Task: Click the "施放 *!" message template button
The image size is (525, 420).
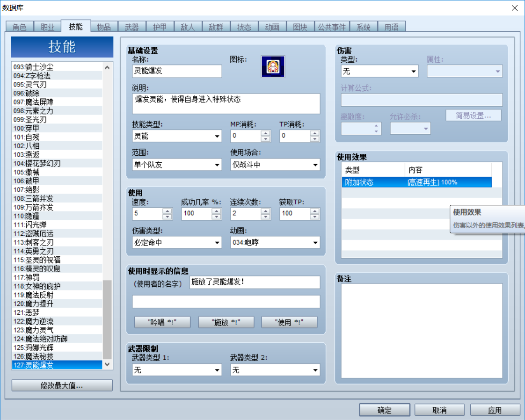Action: coord(226,322)
